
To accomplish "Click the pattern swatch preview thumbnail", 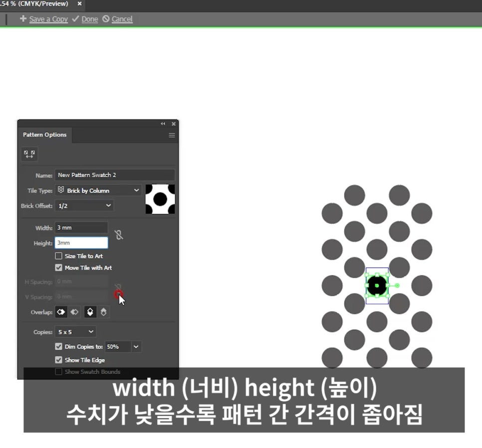I will coord(160,199).
